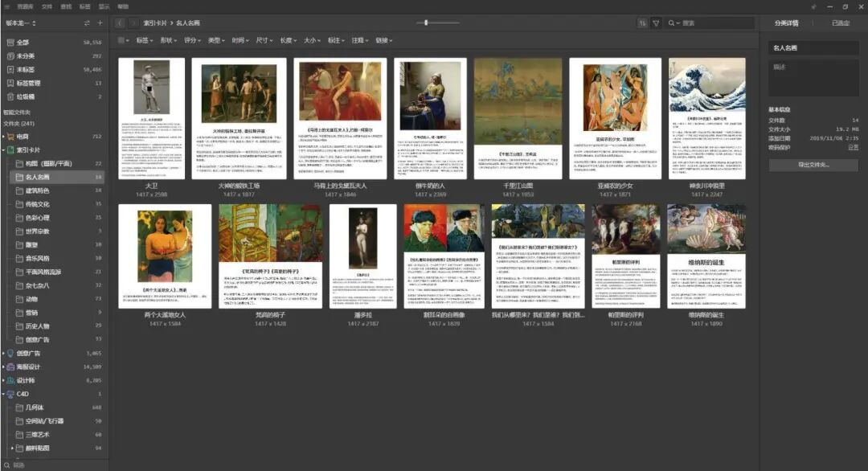Open the 文件 (File) menu
The height and width of the screenshot is (471, 868).
click(x=47, y=6)
